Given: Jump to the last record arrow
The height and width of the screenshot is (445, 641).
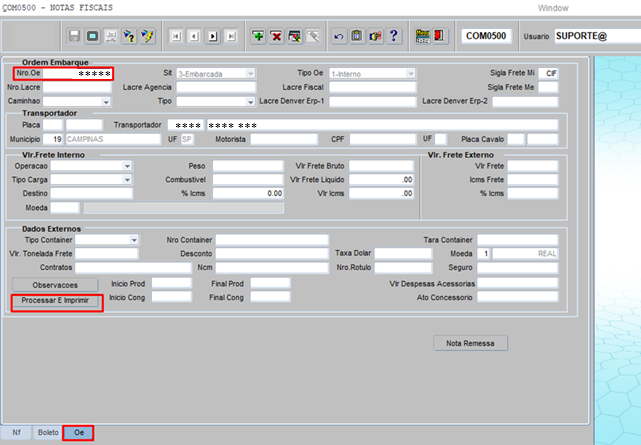Looking at the screenshot, I should [230, 36].
